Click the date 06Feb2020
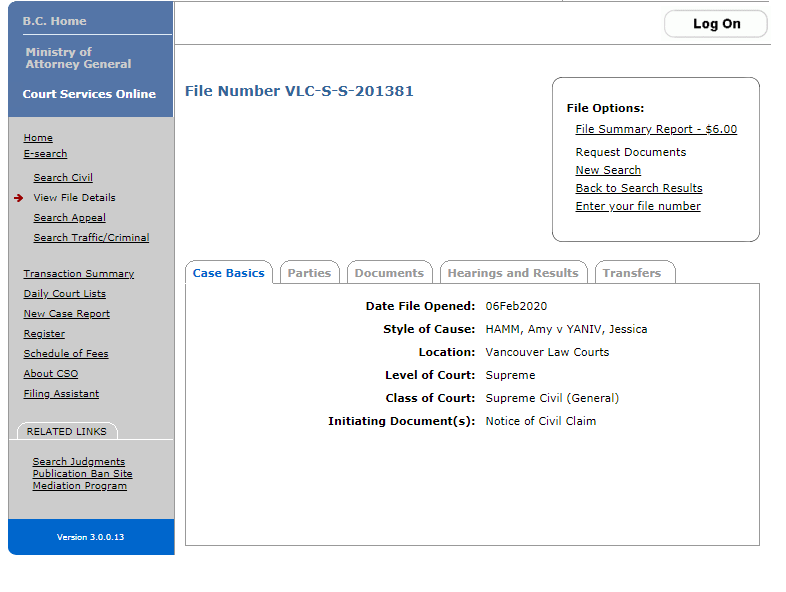 (516, 306)
